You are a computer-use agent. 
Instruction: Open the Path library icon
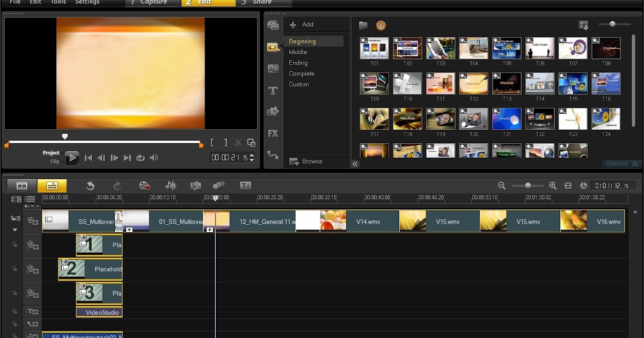coord(273,155)
